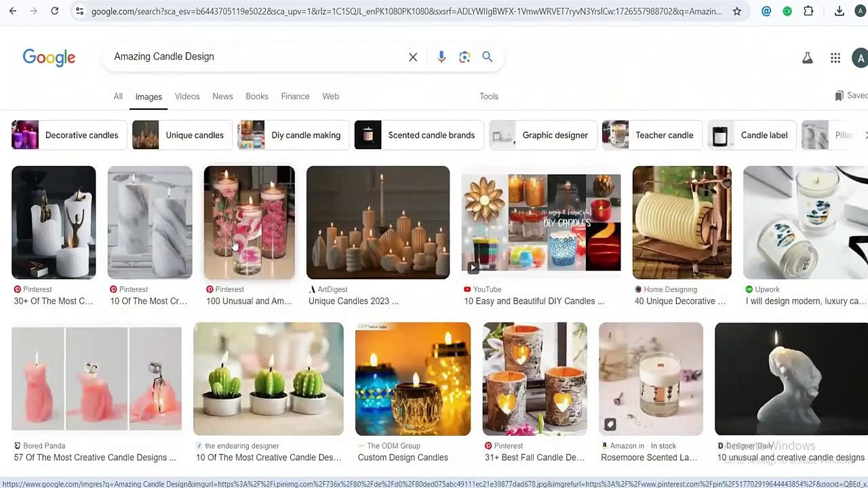Image resolution: width=868 pixels, height=488 pixels.
Task: Open the YouTube DIY candles collage thumbnail
Action: click(541, 222)
